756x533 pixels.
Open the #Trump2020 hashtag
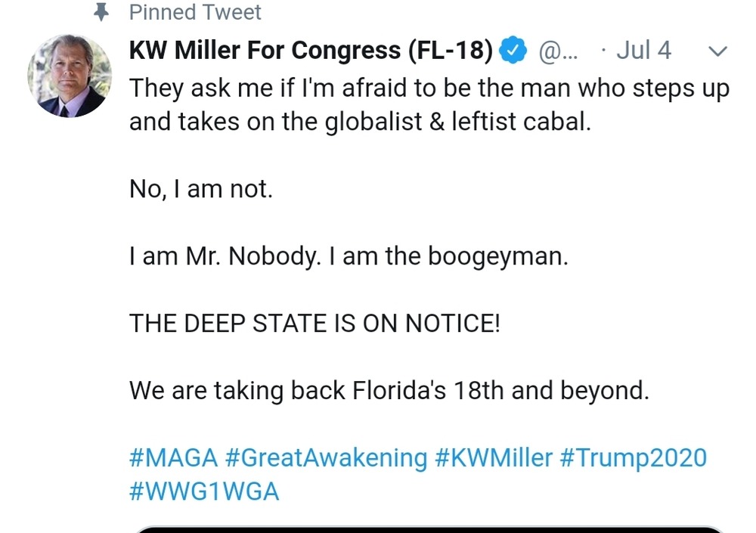(x=633, y=457)
